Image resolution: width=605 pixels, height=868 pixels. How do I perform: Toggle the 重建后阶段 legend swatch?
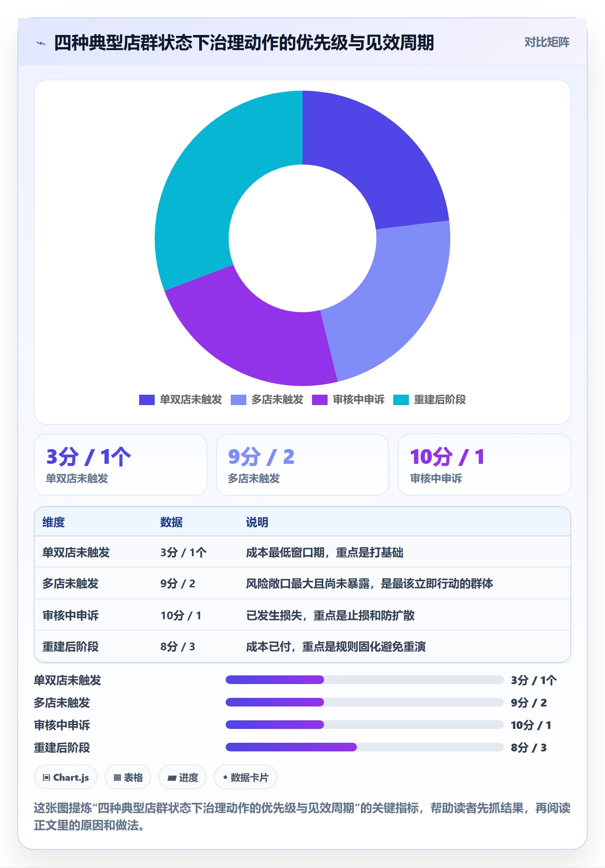(401, 400)
